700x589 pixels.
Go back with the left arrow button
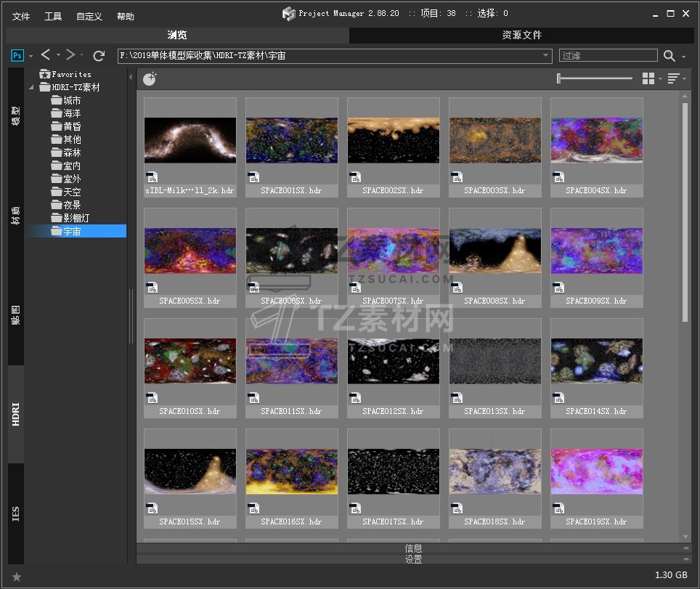[x=46, y=55]
